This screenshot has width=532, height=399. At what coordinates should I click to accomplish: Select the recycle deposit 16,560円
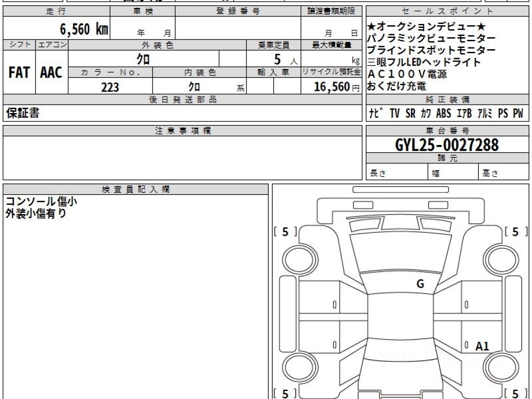(x=336, y=87)
